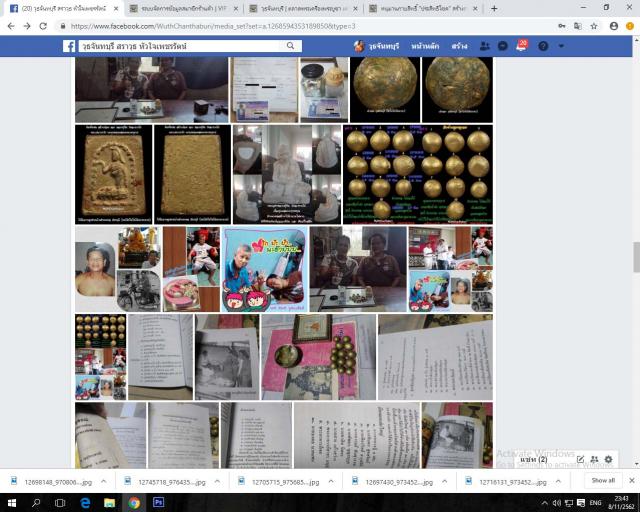
Task: Open downloaded file 12745718_976435...jpg
Action: (x=165, y=482)
